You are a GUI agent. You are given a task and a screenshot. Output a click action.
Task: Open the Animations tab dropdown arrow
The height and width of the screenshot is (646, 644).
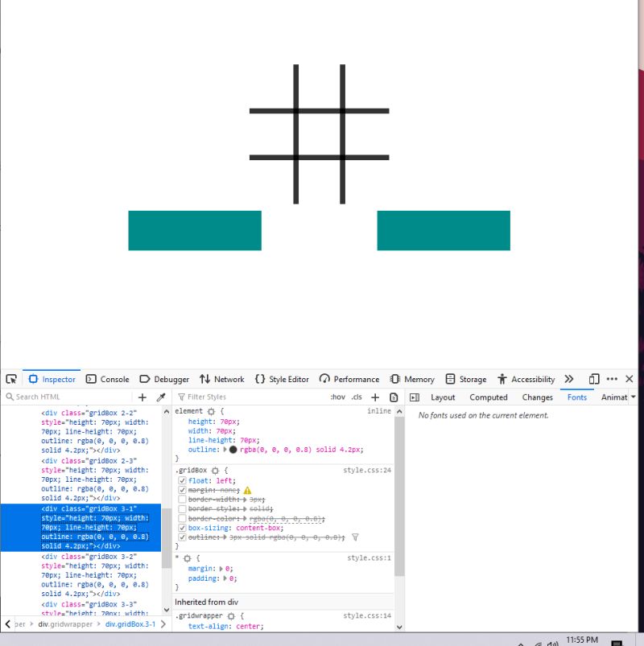[x=633, y=397]
